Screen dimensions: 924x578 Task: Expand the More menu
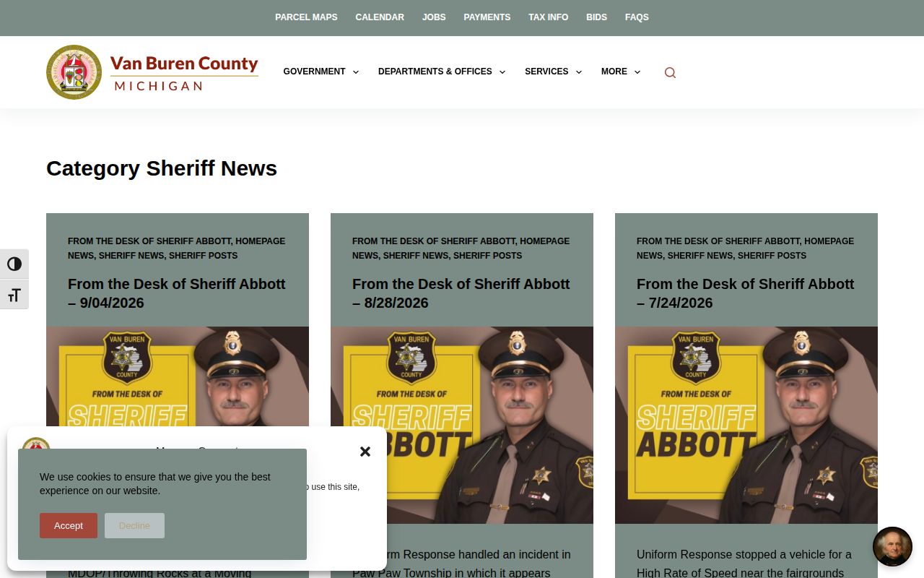pyautogui.click(x=620, y=72)
